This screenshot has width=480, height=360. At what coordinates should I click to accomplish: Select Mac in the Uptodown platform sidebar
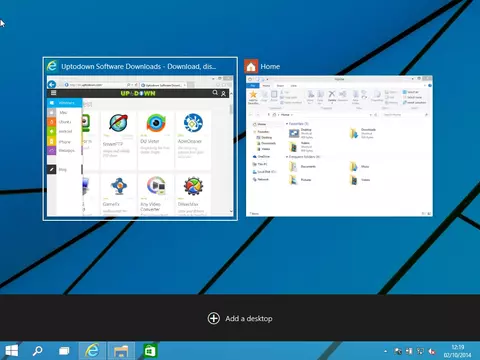pos(65,112)
